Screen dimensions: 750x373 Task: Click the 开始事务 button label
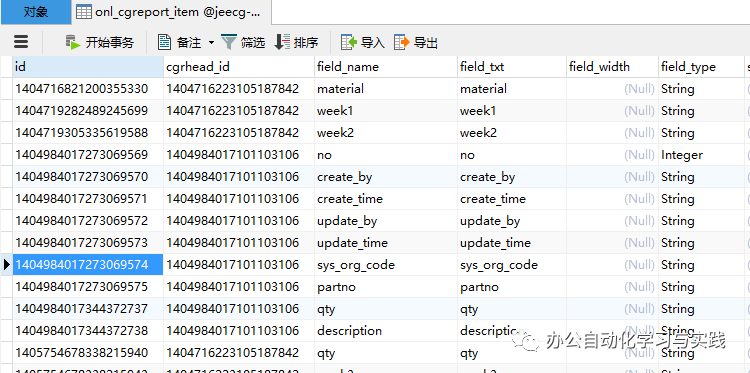(x=110, y=43)
